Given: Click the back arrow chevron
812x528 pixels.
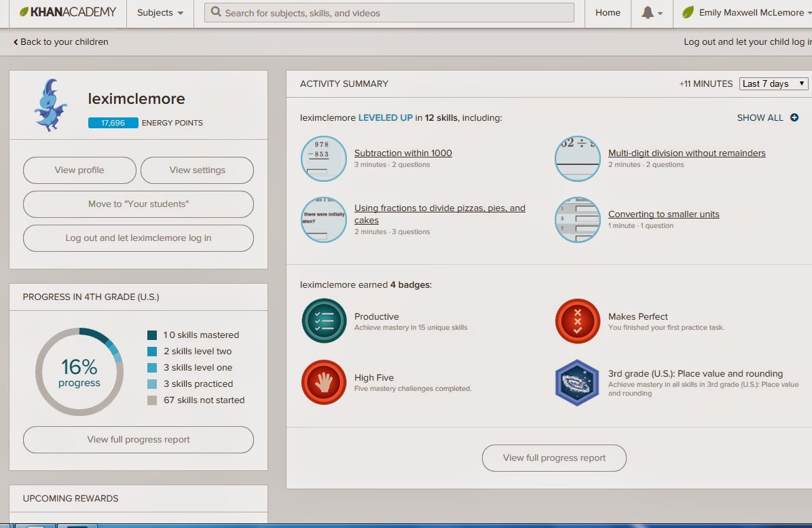Looking at the screenshot, I should (x=16, y=42).
